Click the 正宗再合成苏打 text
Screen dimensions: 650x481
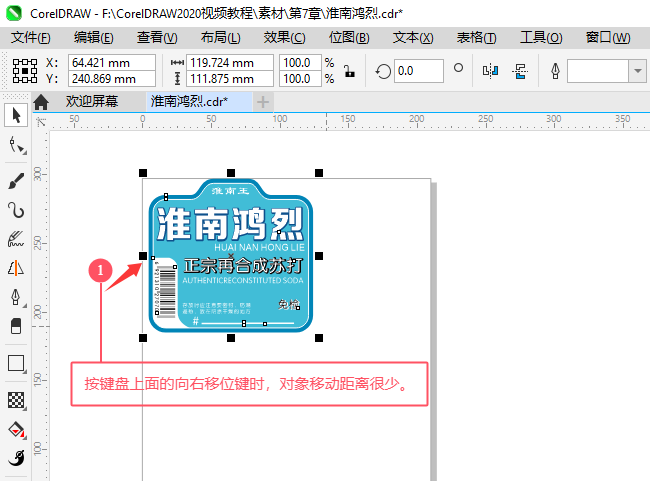pos(243,266)
